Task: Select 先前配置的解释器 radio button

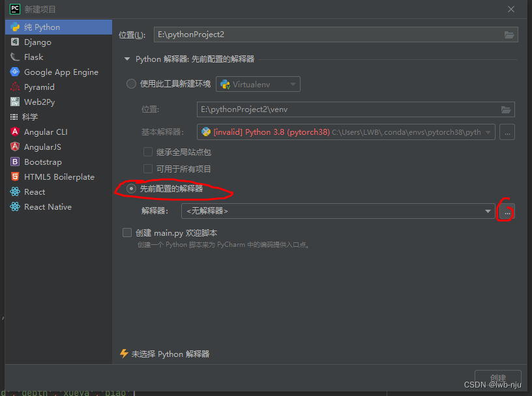Action: click(x=131, y=188)
